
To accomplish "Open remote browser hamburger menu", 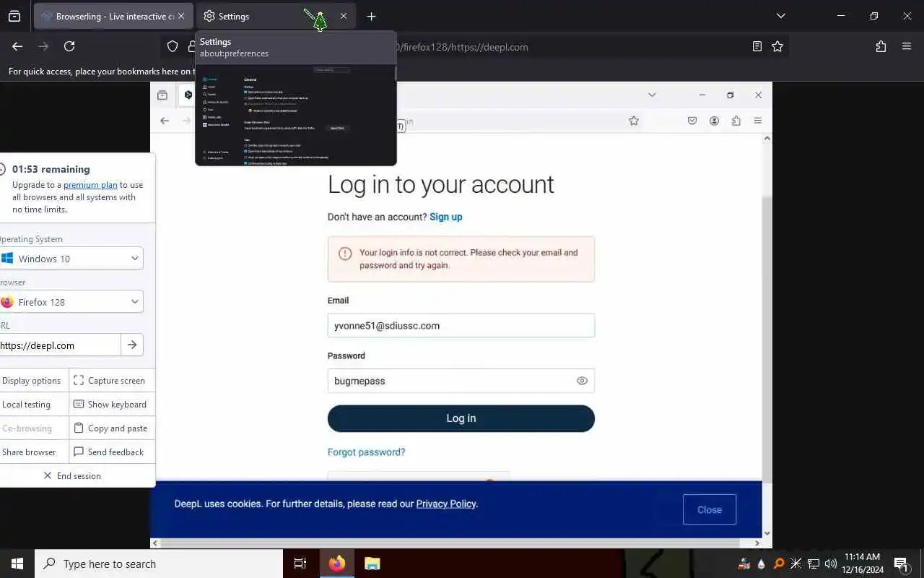I will click(x=757, y=121).
